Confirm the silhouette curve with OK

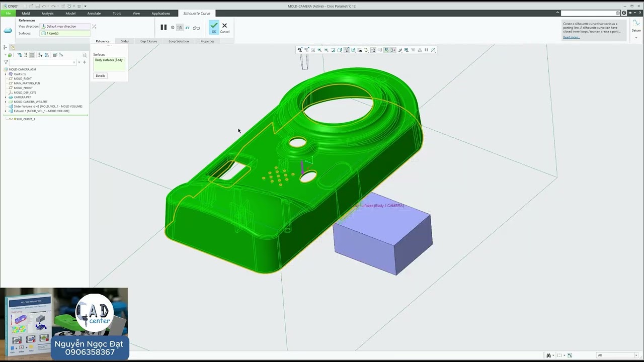(214, 27)
